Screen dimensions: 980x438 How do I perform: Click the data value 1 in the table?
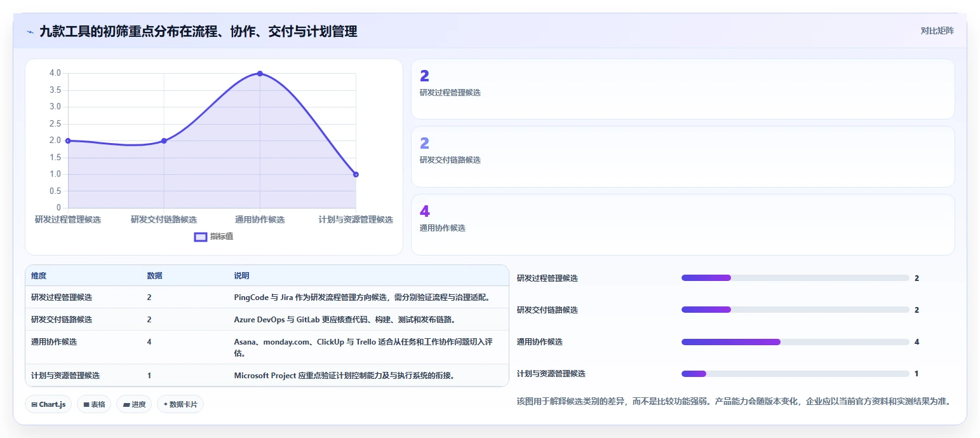click(x=149, y=376)
